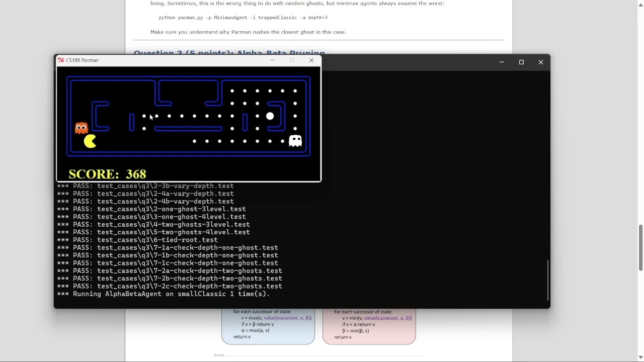
Task: Click the 2-one-ghost-3level.test PASS line
Action: coord(151,209)
